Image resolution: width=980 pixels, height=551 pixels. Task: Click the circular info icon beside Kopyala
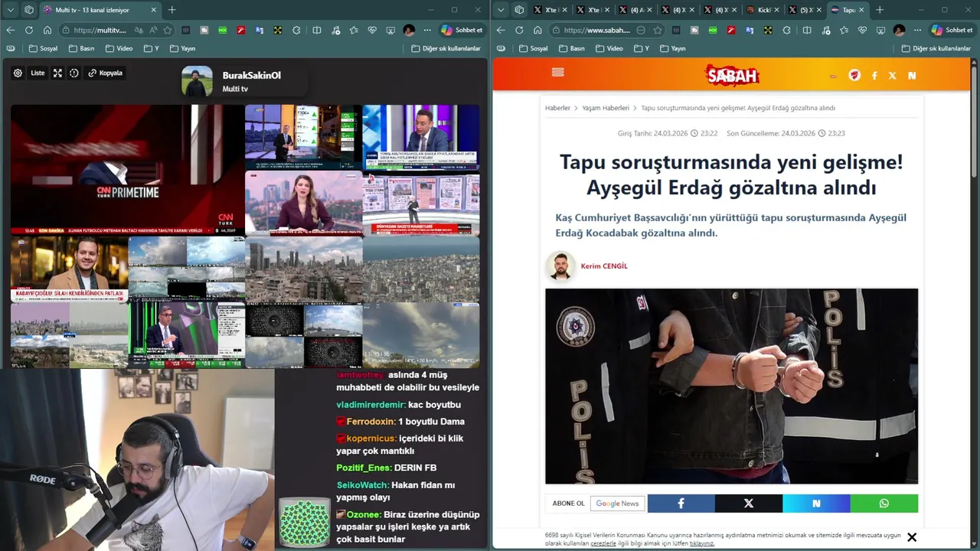point(74,73)
